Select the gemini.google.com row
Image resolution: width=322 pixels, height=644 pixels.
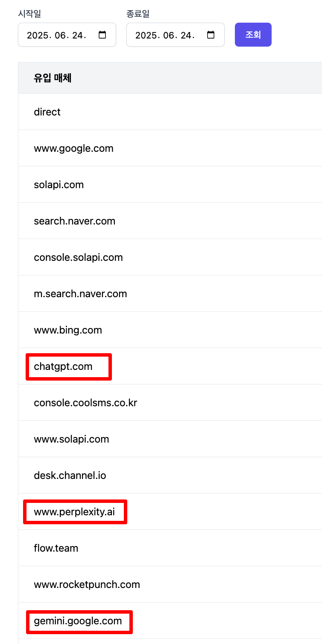point(170,621)
